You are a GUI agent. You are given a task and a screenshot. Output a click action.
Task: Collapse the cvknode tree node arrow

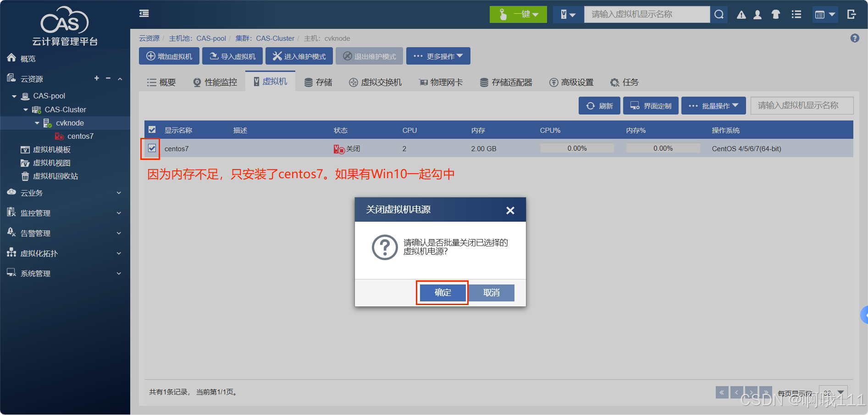click(37, 123)
